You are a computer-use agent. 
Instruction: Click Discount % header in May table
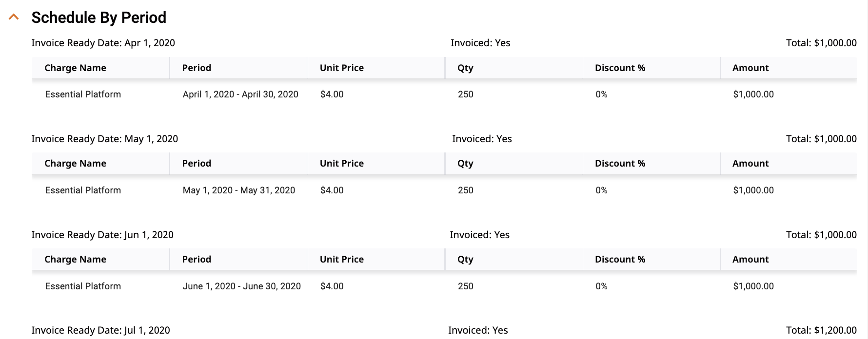coord(620,164)
